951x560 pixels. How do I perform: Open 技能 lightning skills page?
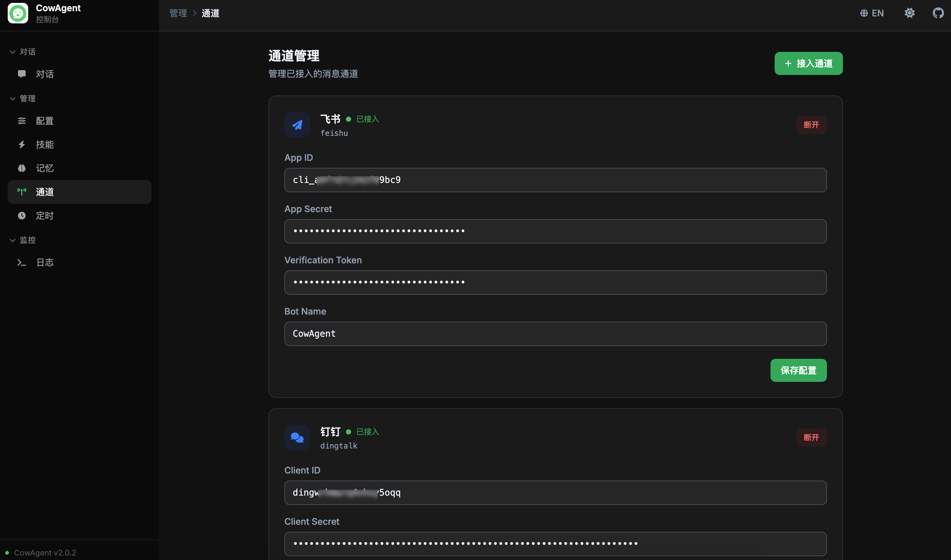(x=45, y=144)
